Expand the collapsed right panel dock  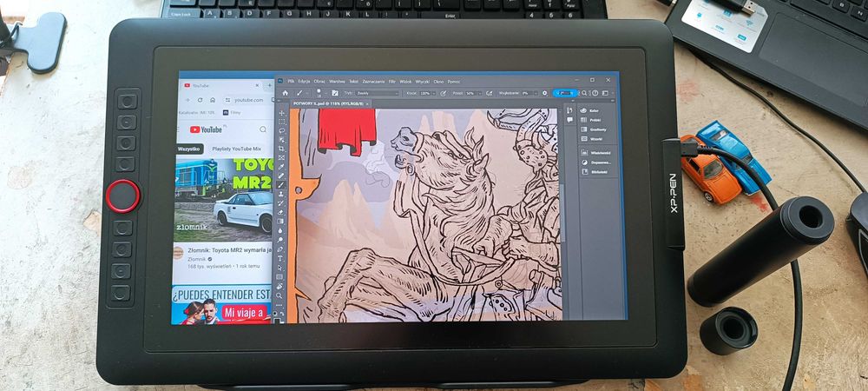[x=612, y=101]
